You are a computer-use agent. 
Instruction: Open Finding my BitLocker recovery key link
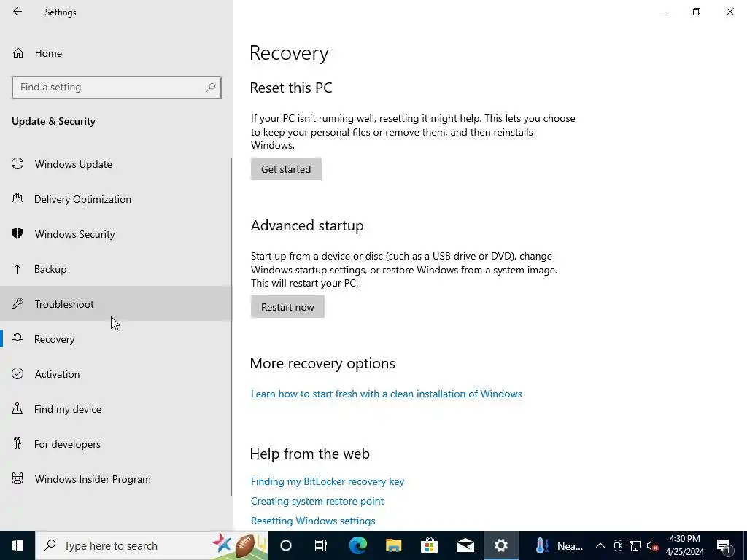[328, 481]
